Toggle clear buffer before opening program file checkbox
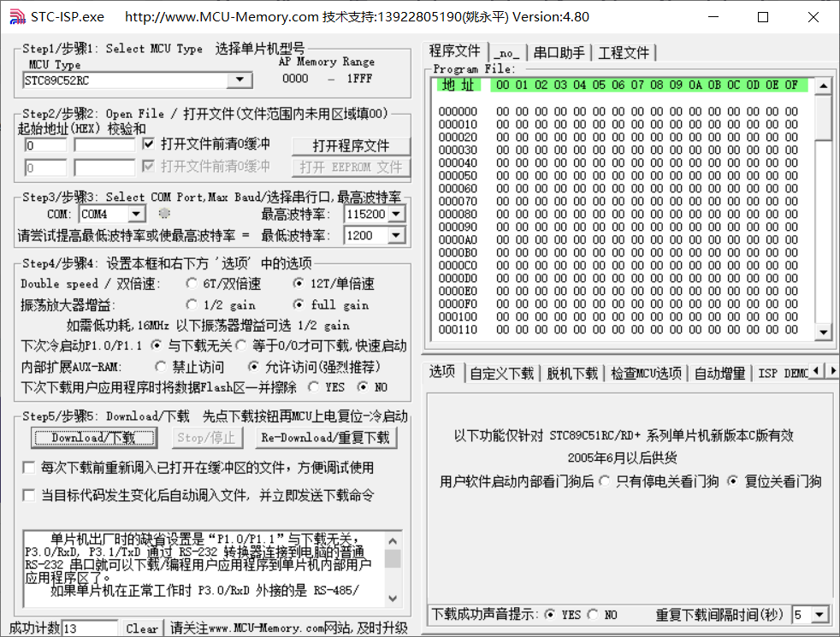Viewport: 840px width, 637px height. (x=148, y=144)
